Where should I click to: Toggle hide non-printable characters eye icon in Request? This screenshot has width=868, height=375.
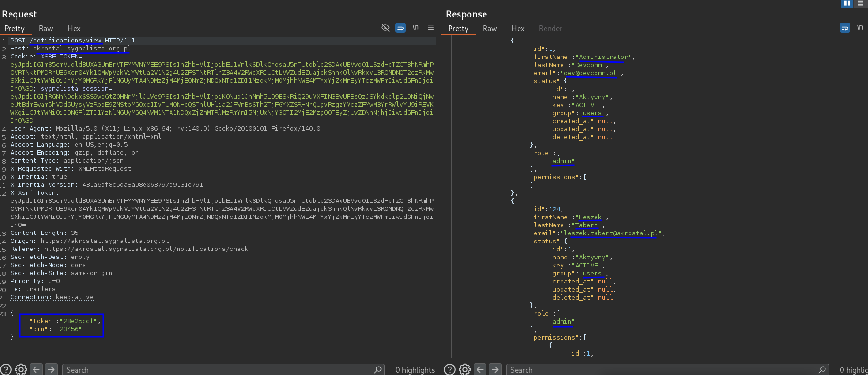(x=385, y=27)
